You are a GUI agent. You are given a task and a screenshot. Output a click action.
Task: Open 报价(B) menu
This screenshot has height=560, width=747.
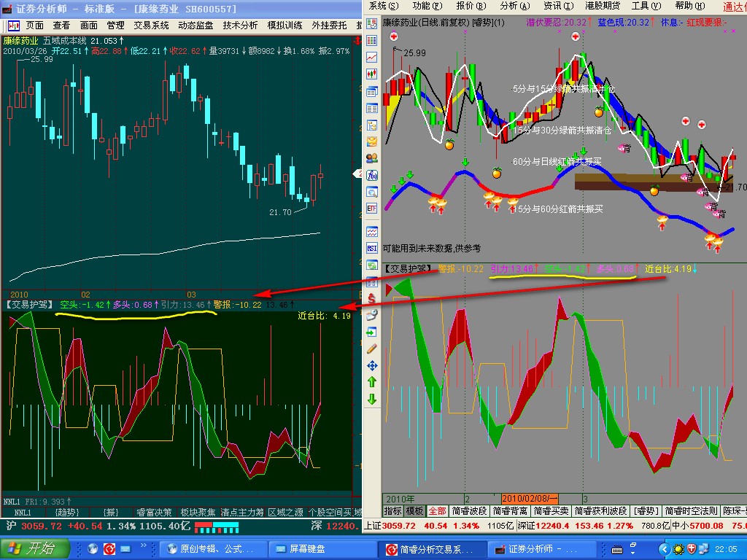pyautogui.click(x=471, y=6)
